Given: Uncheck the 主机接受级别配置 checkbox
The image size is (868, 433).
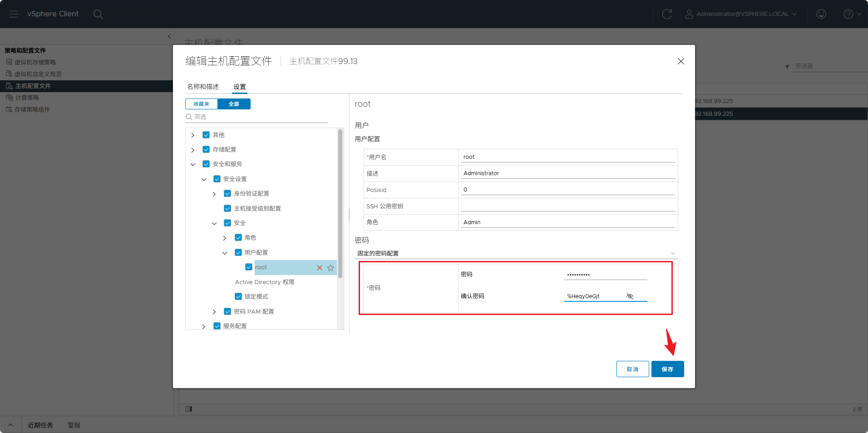Looking at the screenshot, I should click(x=227, y=208).
